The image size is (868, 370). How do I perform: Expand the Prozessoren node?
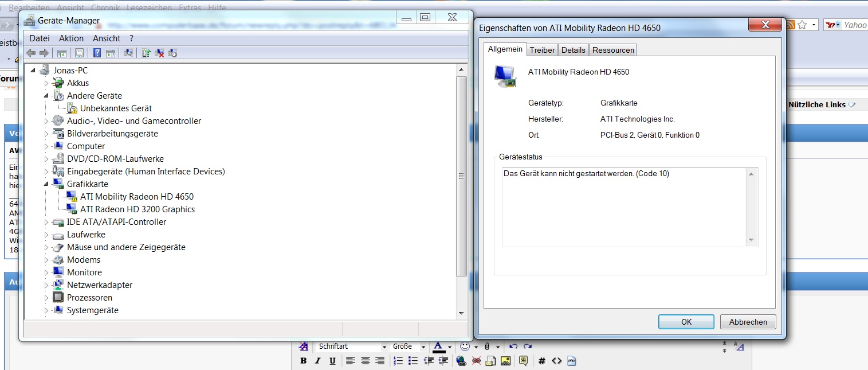(47, 298)
